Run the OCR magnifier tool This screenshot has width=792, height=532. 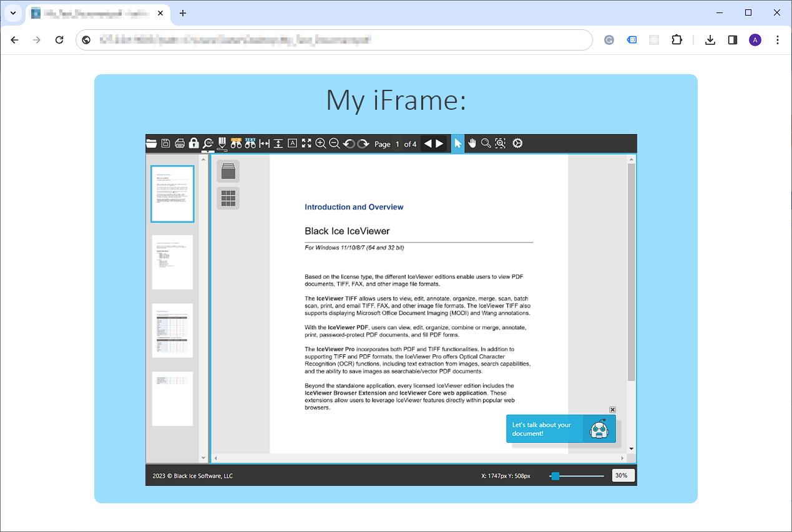[x=208, y=143]
